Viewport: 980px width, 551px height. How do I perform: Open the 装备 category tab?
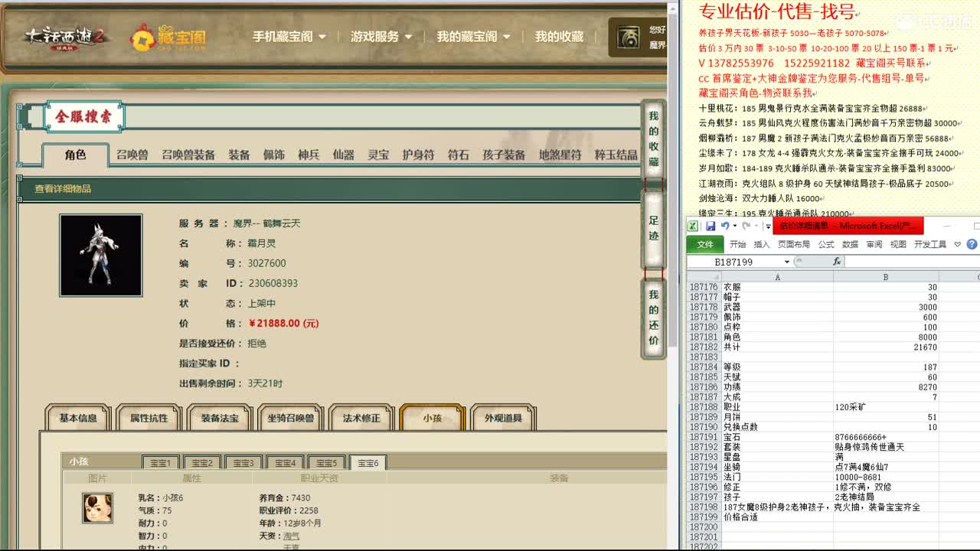(239, 155)
